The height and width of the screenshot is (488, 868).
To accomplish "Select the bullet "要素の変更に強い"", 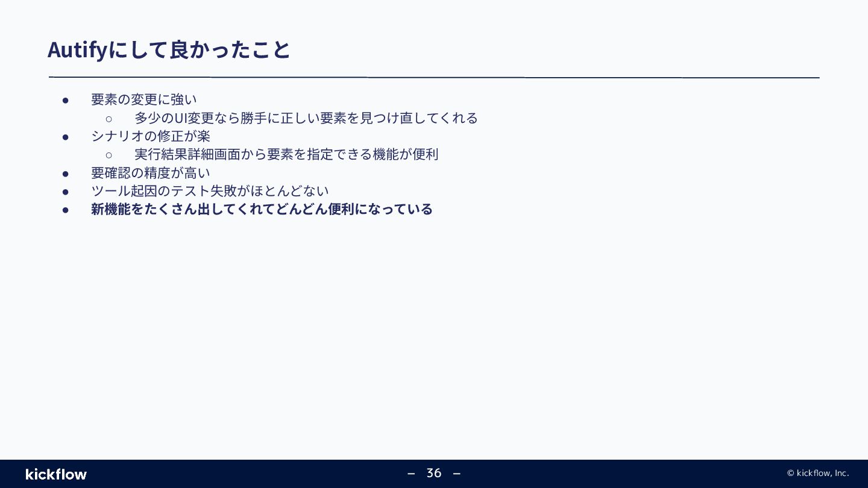I will (x=143, y=99).
